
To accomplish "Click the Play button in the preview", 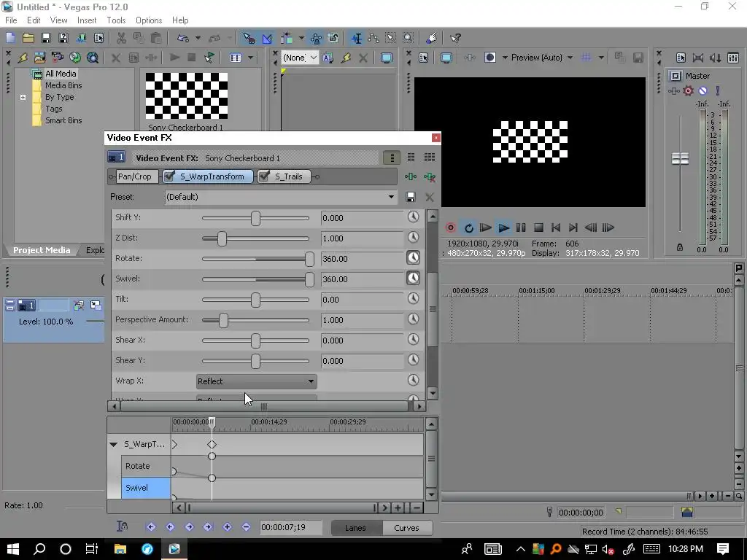I will pyautogui.click(x=503, y=227).
